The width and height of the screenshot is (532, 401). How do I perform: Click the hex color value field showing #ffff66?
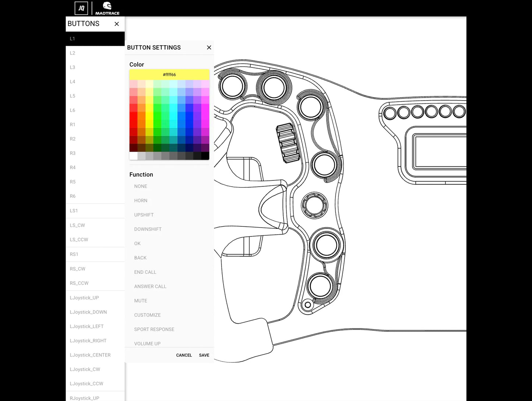coord(169,74)
